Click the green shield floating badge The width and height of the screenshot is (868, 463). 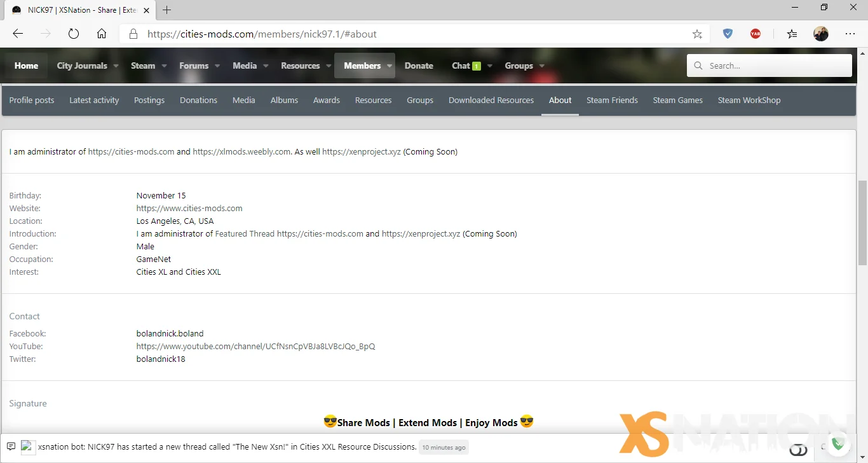pyautogui.click(x=838, y=444)
